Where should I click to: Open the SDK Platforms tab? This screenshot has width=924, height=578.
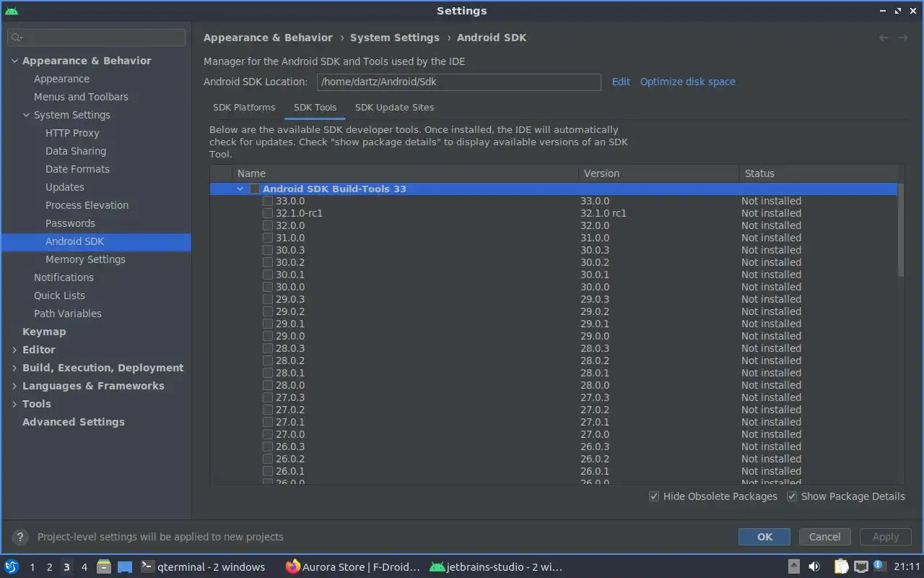point(244,107)
